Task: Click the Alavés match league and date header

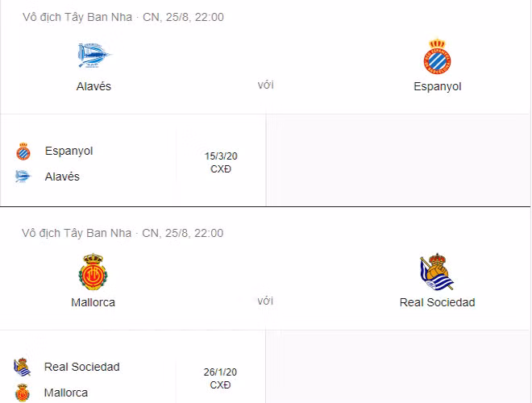Action: click(123, 17)
